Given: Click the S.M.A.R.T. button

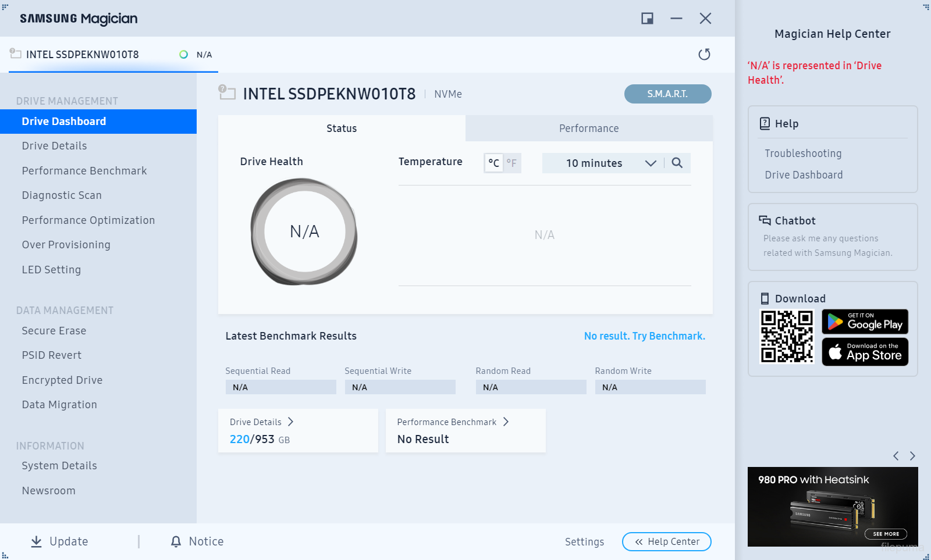Looking at the screenshot, I should click(667, 94).
